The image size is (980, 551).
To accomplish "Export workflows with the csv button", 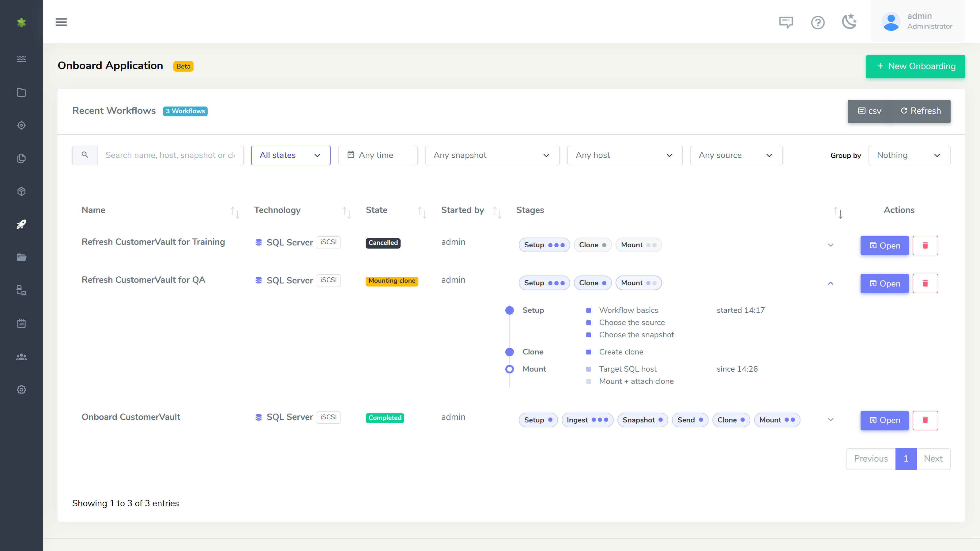I will pos(870,111).
